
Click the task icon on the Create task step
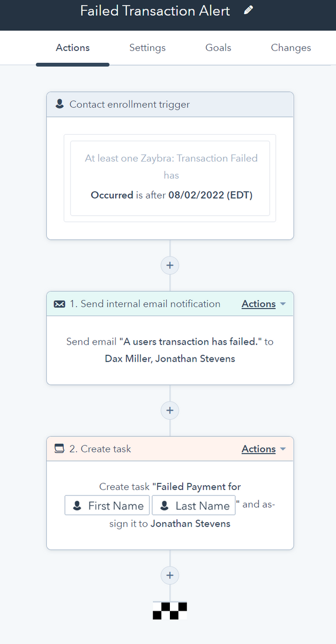(59, 449)
